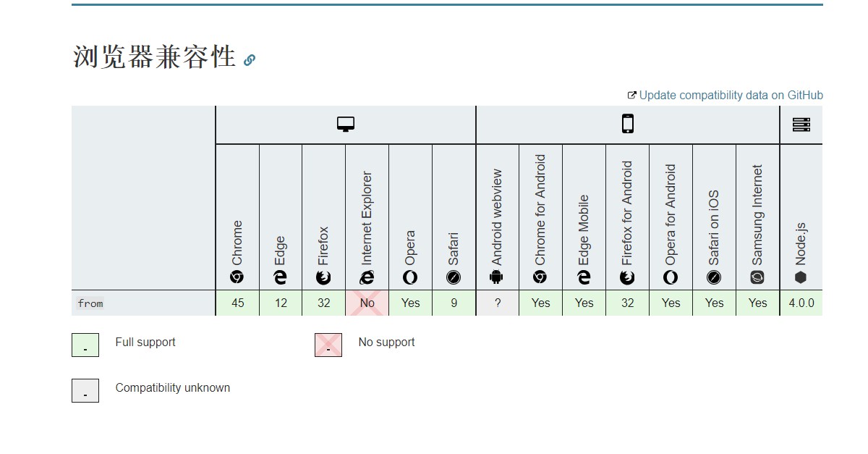This screenshot has height=454, width=868.
Task: Click the Internet Explorer browser icon
Action: [367, 277]
